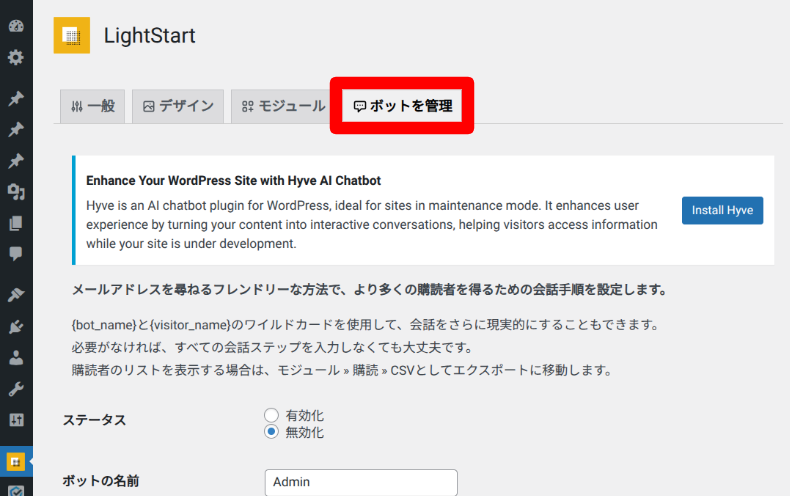Open the yellow LightStart sidebar menu icon

(16, 461)
